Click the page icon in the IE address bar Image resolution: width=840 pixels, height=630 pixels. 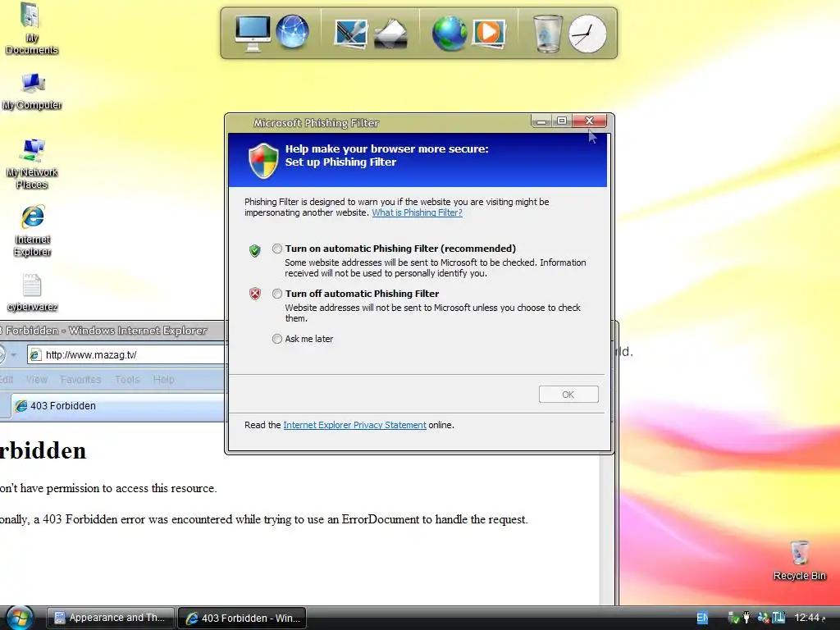(35, 354)
